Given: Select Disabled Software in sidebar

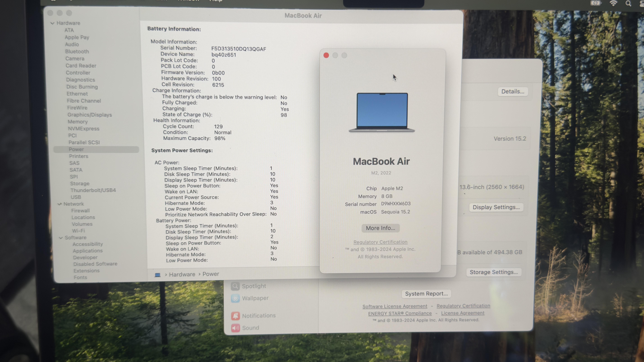Looking at the screenshot, I should [95, 264].
